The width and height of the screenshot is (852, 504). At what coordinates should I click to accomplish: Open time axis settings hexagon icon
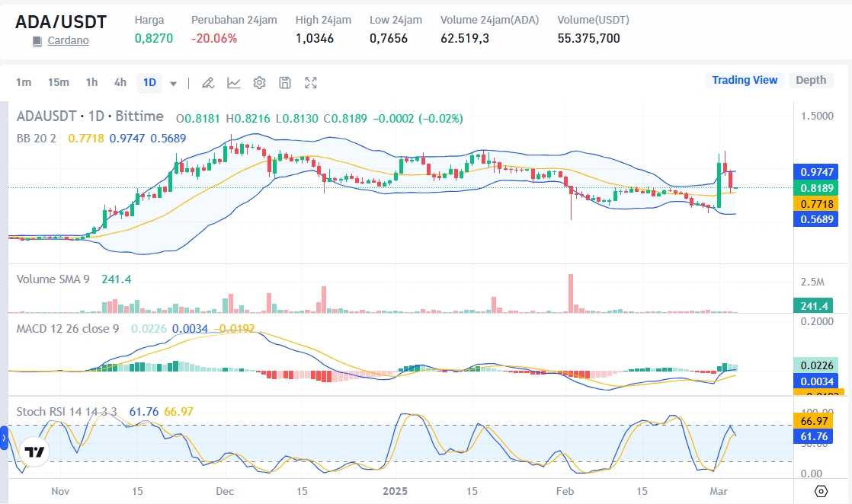tap(821, 491)
